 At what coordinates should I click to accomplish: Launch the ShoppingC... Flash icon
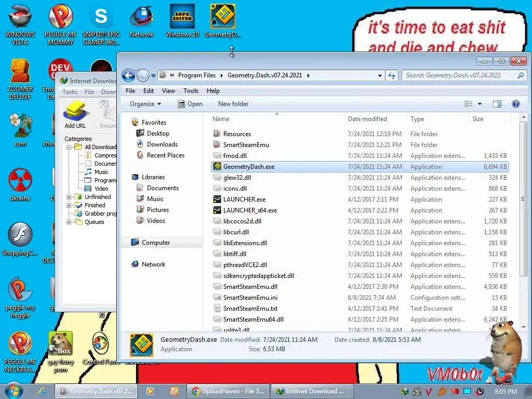pos(20,239)
